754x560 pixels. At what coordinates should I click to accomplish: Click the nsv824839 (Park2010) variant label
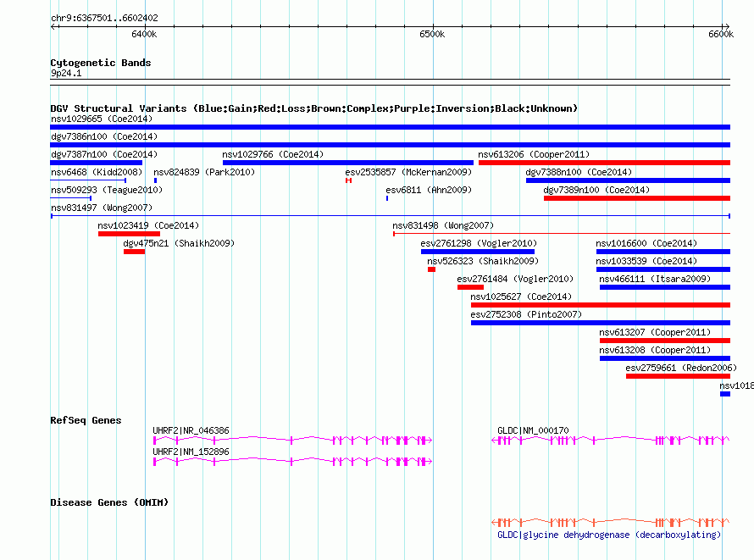point(204,172)
